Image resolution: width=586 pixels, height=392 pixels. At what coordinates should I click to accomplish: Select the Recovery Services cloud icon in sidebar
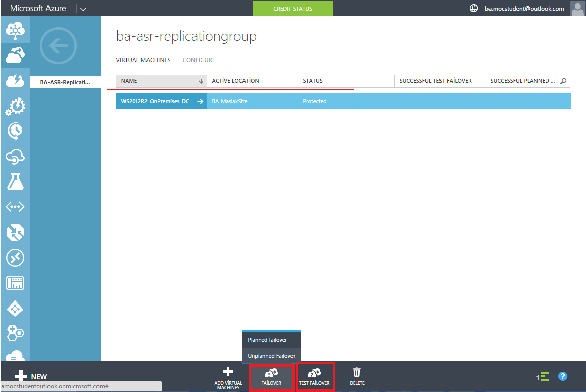15,55
